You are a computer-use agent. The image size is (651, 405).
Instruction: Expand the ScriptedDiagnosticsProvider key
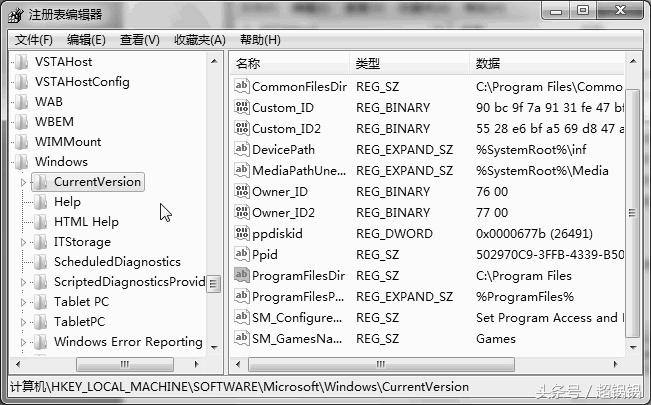tap(23, 282)
